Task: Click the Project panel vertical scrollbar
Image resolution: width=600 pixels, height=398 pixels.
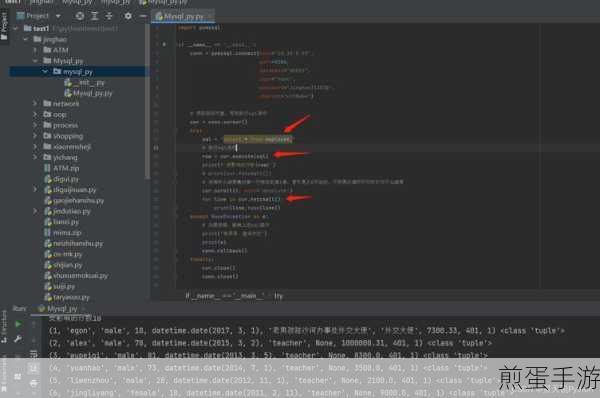Action: pyautogui.click(x=147, y=101)
